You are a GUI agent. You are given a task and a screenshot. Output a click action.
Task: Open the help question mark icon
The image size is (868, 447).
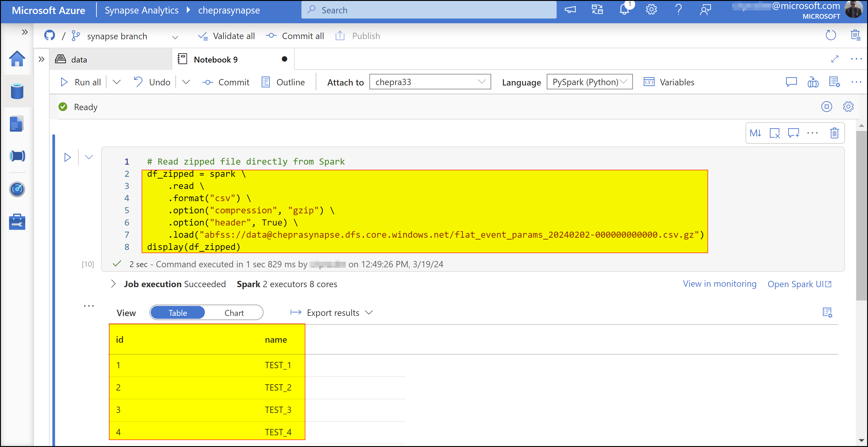click(x=678, y=9)
